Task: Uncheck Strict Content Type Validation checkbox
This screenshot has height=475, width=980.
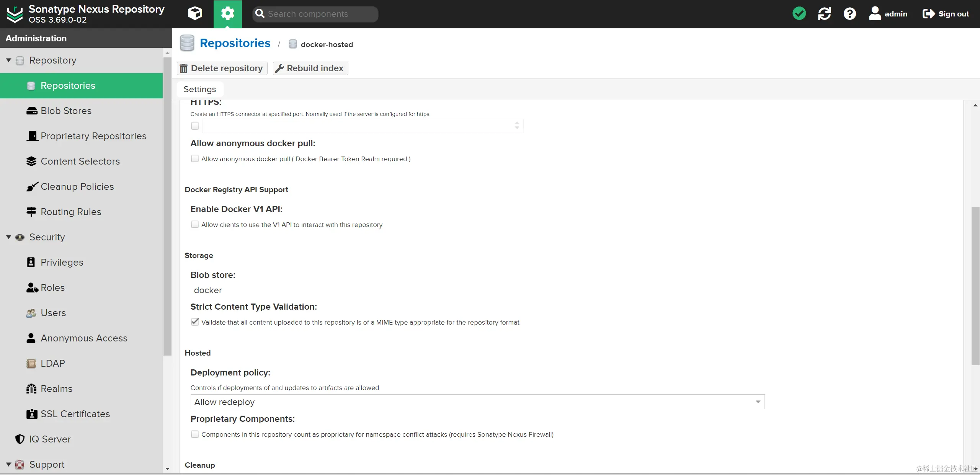Action: point(195,322)
